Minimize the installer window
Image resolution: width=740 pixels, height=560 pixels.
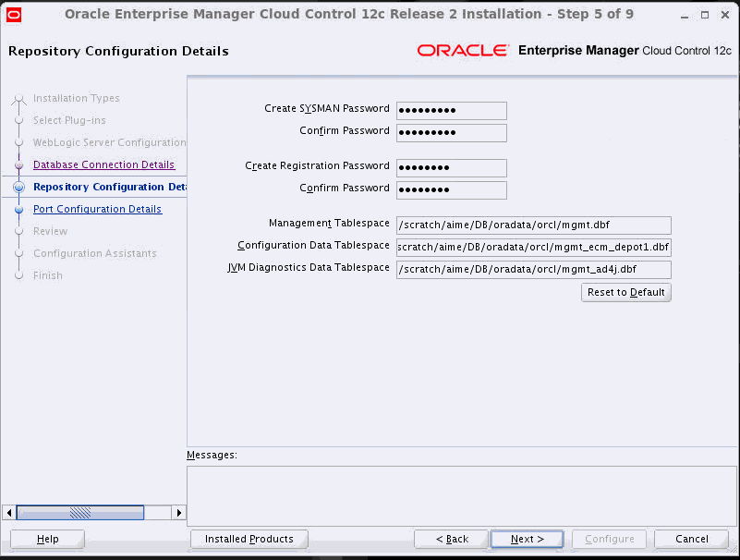click(685, 15)
